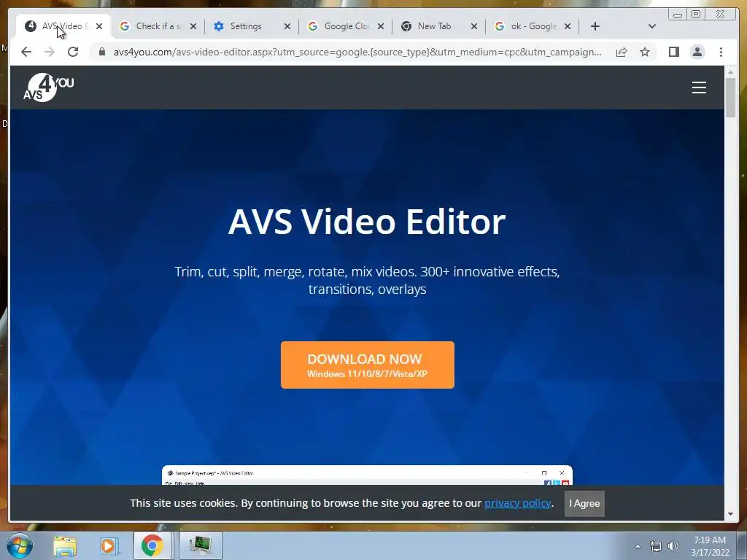Click the page's vertical scrollbar thumb
Screen dimensions: 747x560
(731, 97)
